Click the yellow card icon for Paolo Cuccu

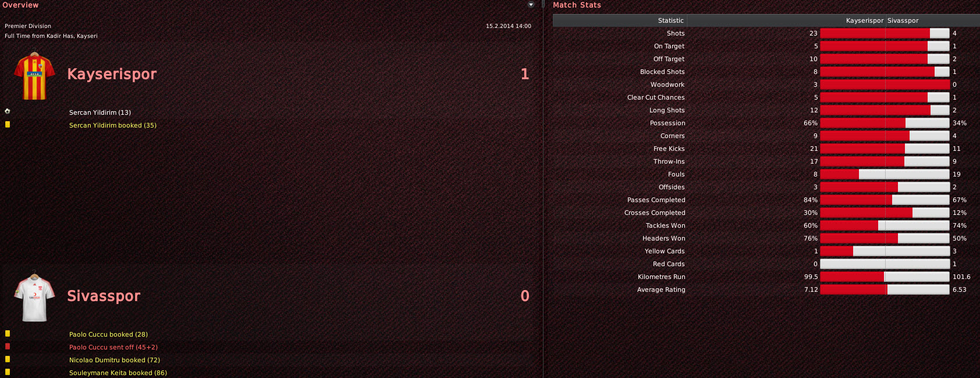click(8, 334)
